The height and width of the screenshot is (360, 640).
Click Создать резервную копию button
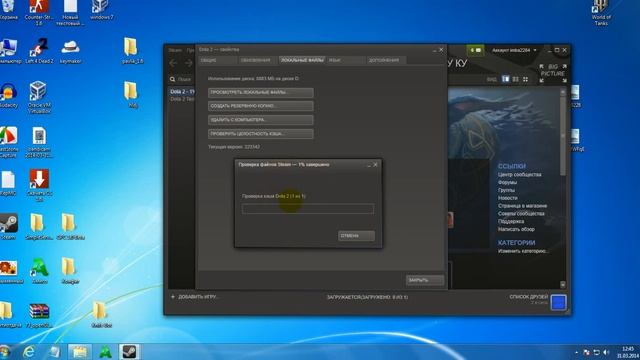point(261,106)
